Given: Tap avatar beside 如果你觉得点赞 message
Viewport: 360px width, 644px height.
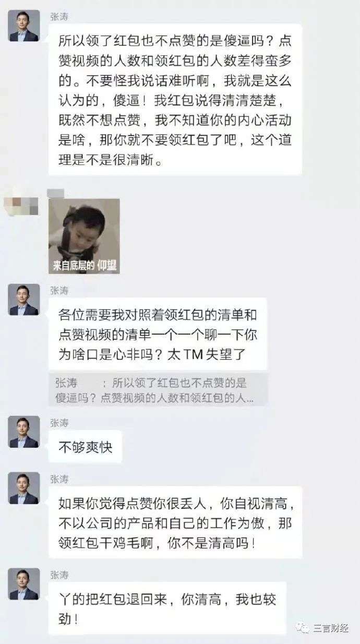Looking at the screenshot, I should pyautogui.click(x=24, y=488).
